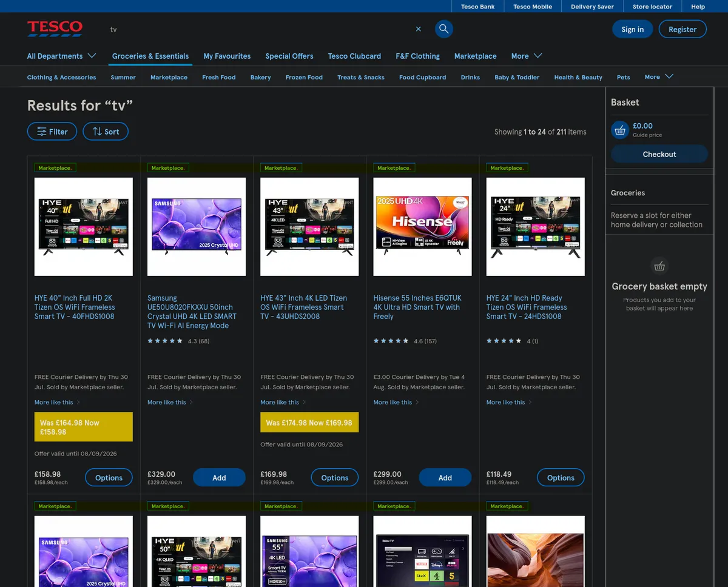The width and height of the screenshot is (728, 587).
Task: Click the magnifying glass search button
Action: pyautogui.click(x=444, y=29)
